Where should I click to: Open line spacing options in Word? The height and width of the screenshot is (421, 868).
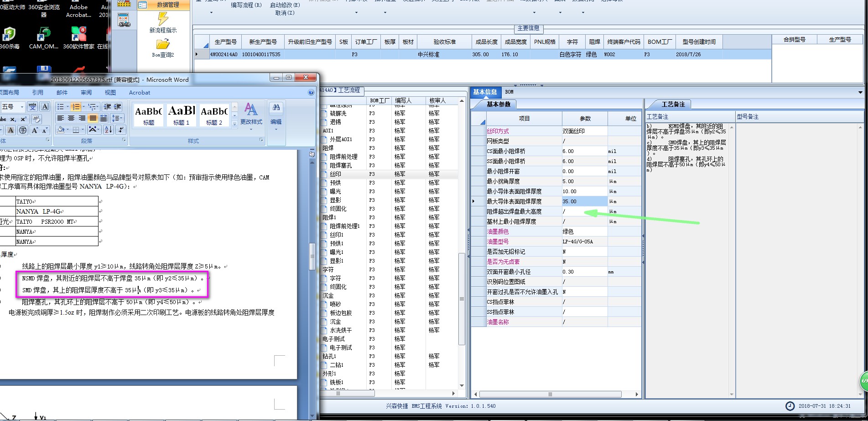point(117,118)
